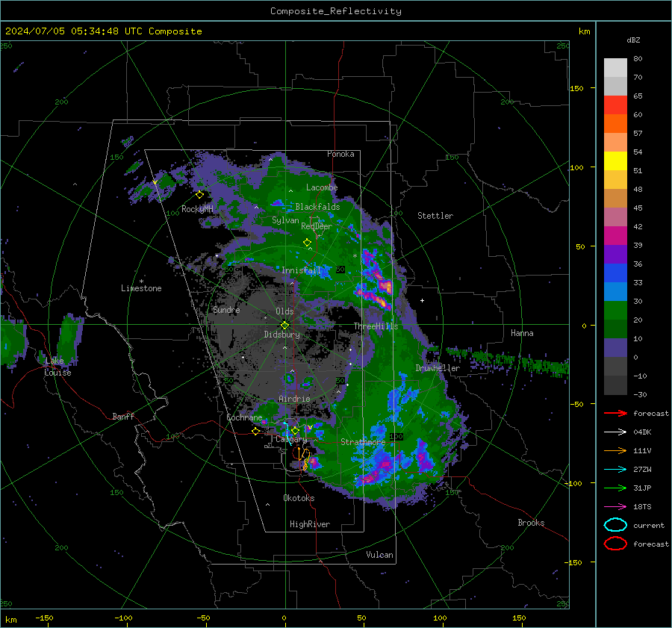
Task: Click the Drumheller label
Action: click(438, 368)
